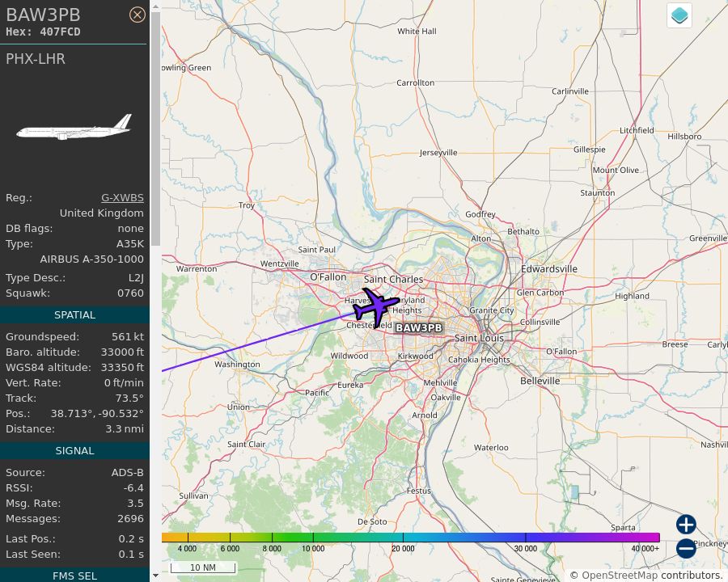Screen dimensions: 728x582
Task: Zoom out using the minus button
Action: (x=685, y=548)
